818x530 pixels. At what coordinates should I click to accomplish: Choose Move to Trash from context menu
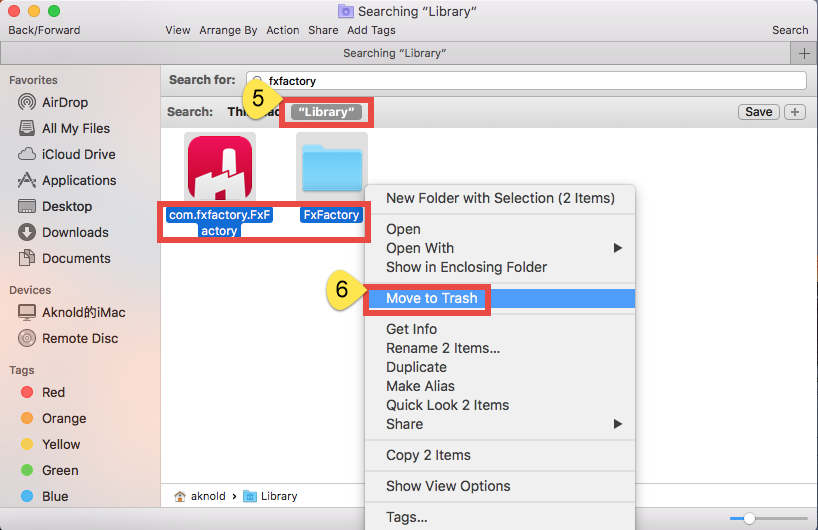coord(500,298)
